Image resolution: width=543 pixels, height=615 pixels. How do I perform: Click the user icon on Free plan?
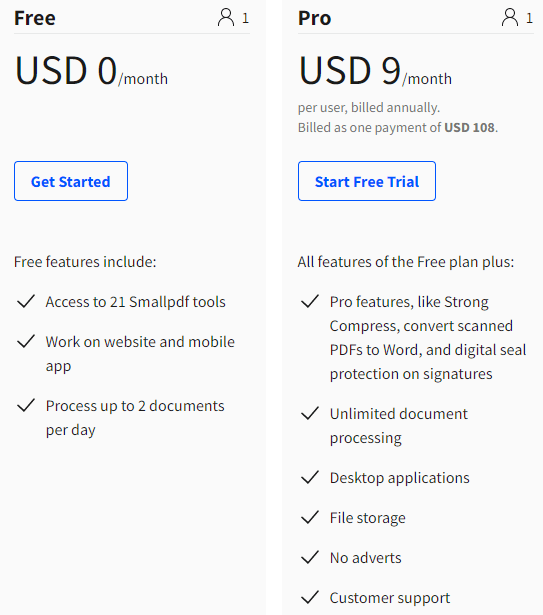(226, 18)
